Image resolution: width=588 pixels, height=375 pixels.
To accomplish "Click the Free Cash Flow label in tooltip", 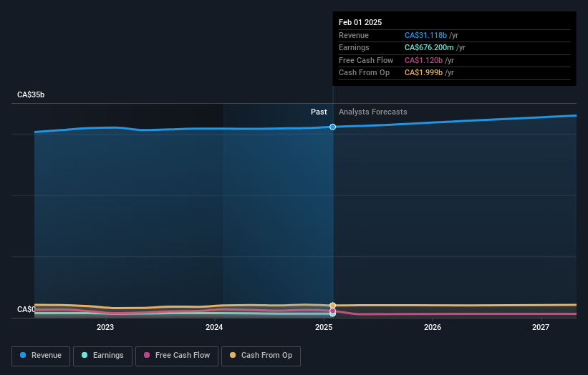I will click(x=366, y=60).
